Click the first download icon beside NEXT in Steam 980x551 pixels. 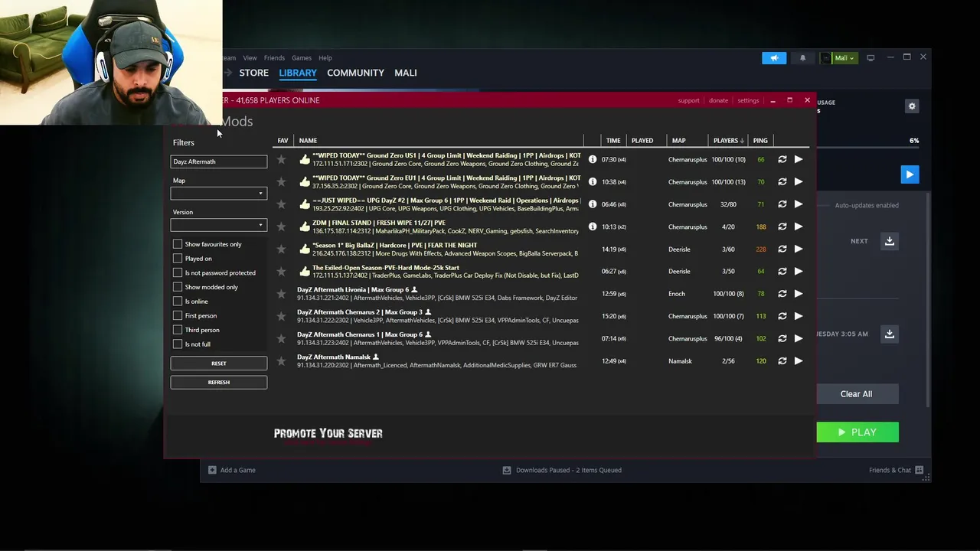point(890,241)
